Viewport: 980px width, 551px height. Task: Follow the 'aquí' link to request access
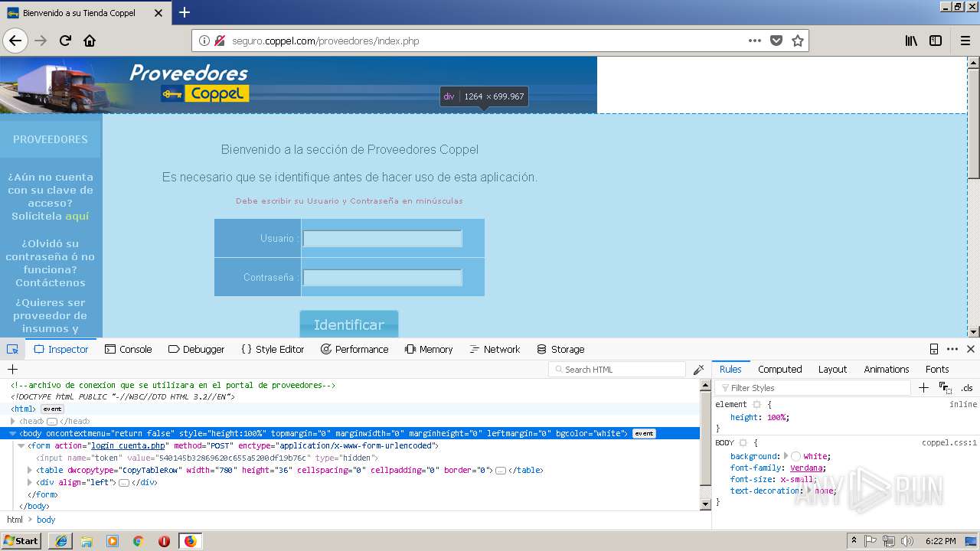click(77, 216)
